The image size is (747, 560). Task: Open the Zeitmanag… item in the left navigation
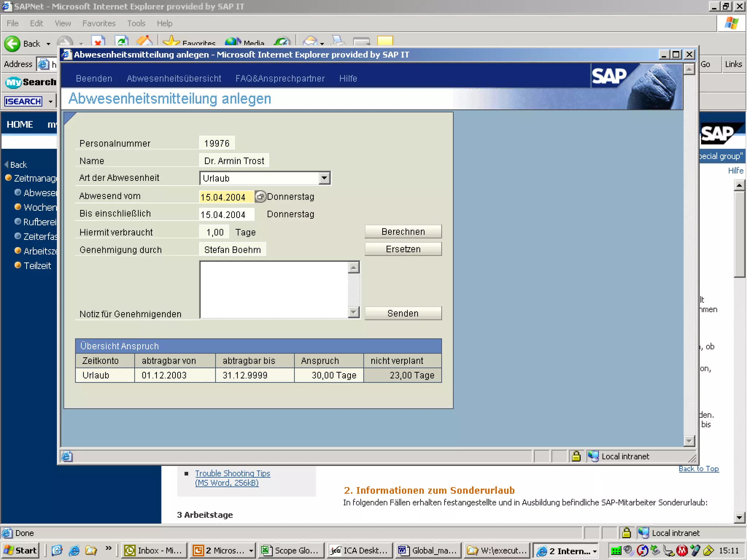coord(35,178)
